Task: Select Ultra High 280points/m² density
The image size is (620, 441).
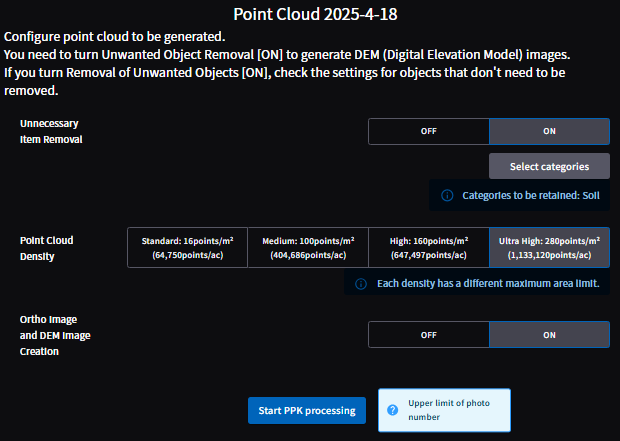Action: pyautogui.click(x=549, y=248)
